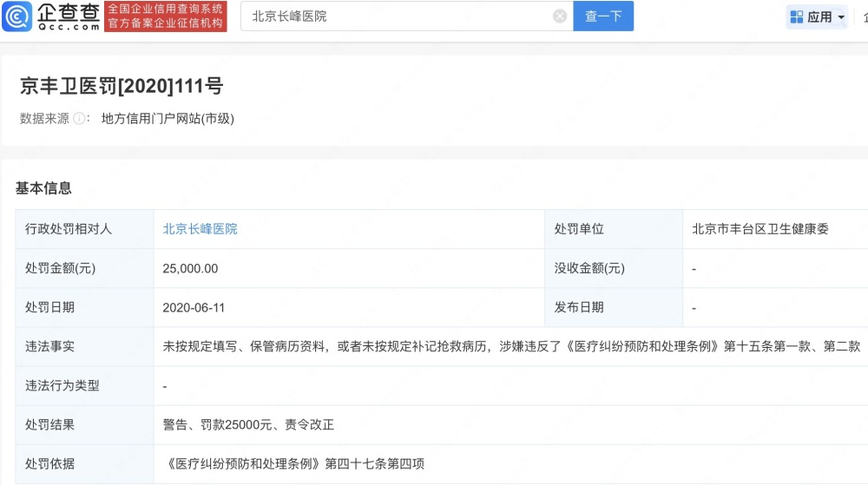Click the 2020-06-11 penalty date cell
This screenshot has width=868, height=485.
pyautogui.click(x=349, y=307)
